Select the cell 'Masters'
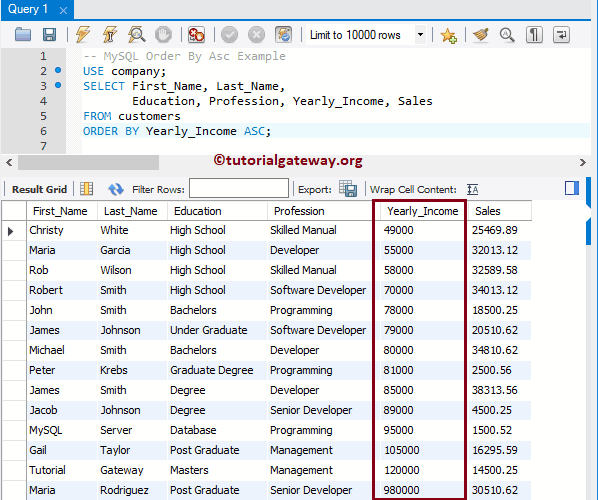The image size is (598, 500). coord(217,470)
